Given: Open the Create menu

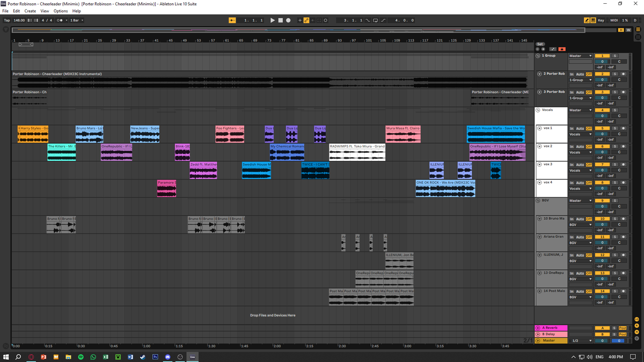Looking at the screenshot, I should click(x=31, y=11).
